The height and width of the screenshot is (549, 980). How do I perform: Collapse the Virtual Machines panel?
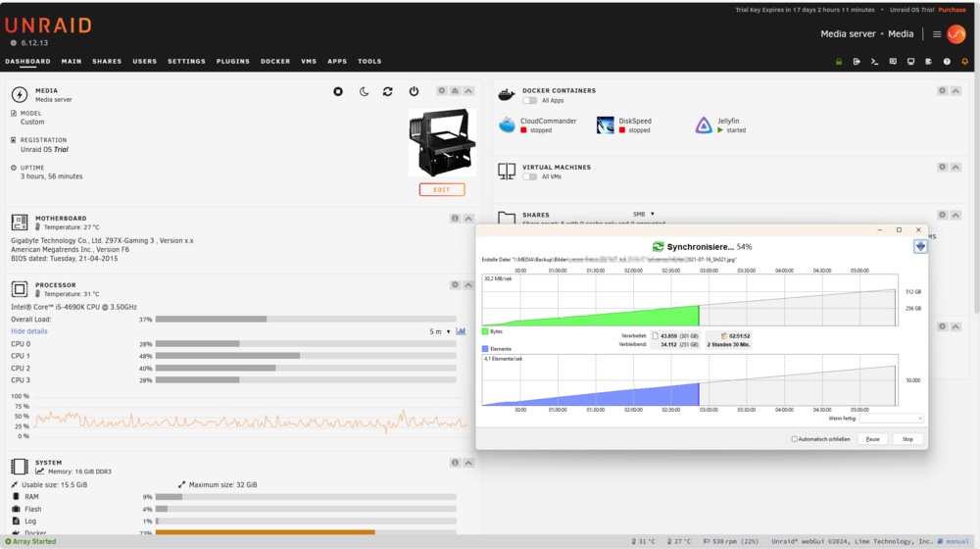point(955,167)
